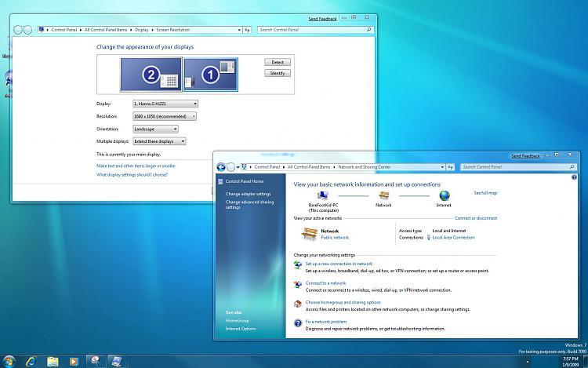Click the set up new connection icon
This screenshot has height=368, width=588.
click(x=298, y=265)
